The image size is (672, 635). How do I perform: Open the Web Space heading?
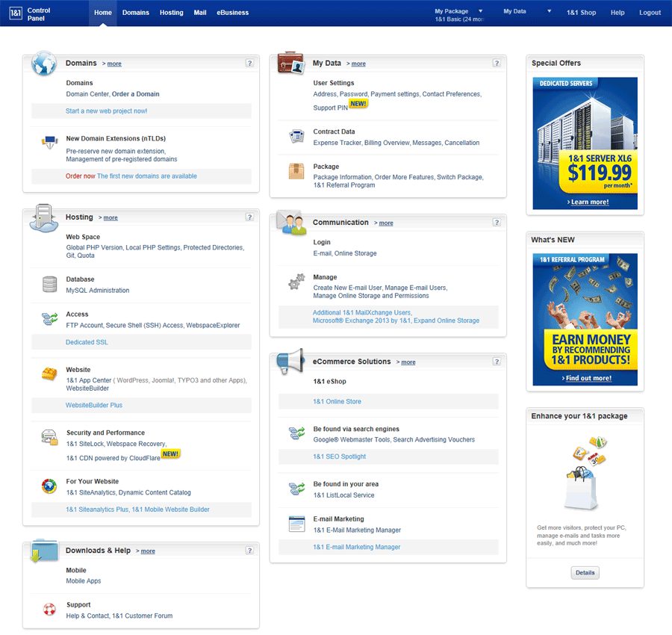point(83,237)
